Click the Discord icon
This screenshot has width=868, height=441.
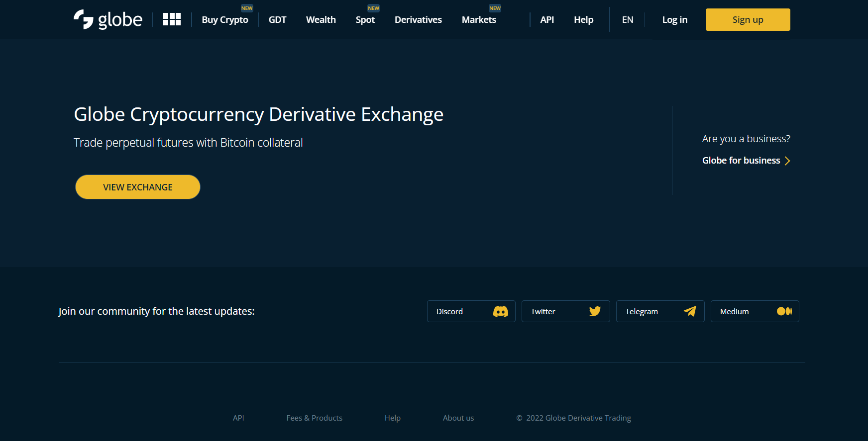pyautogui.click(x=500, y=311)
